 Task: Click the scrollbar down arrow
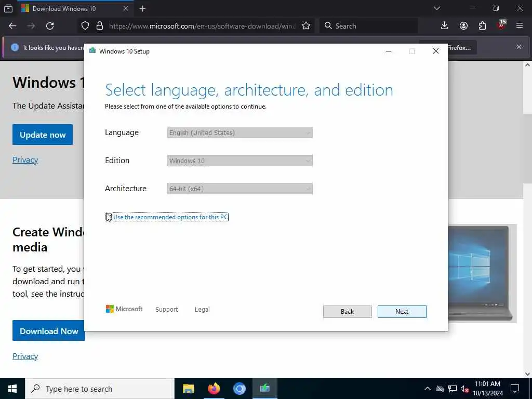(x=528, y=374)
